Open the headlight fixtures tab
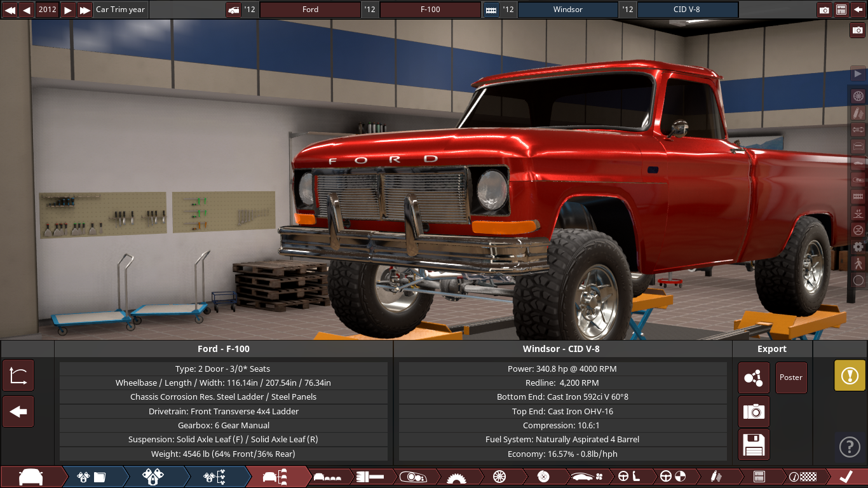 click(414, 477)
